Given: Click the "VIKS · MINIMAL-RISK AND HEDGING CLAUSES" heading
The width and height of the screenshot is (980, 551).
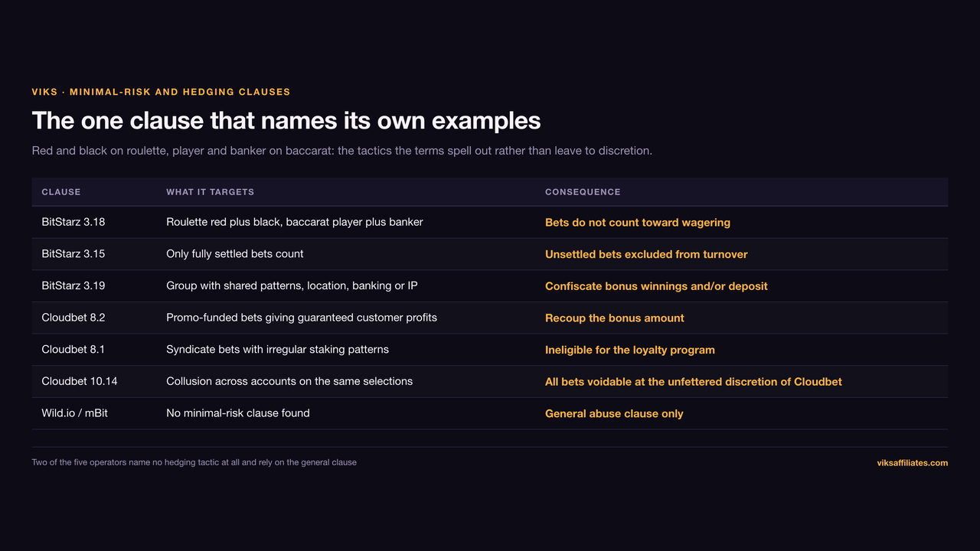Looking at the screenshot, I should [161, 92].
